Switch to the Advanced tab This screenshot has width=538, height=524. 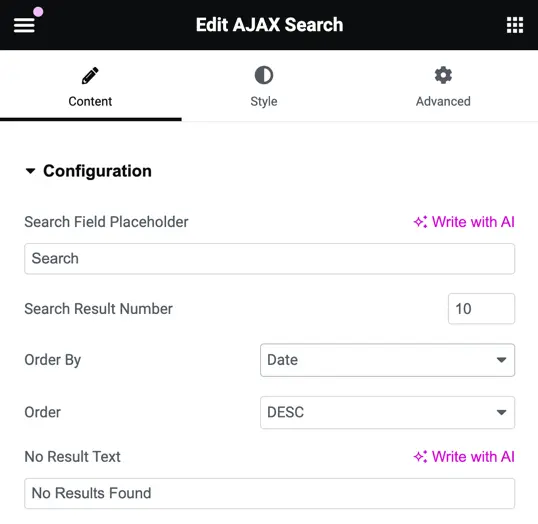click(x=443, y=87)
